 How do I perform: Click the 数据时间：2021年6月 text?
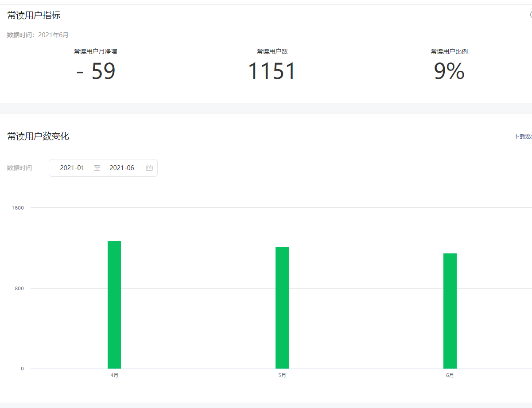[38, 35]
